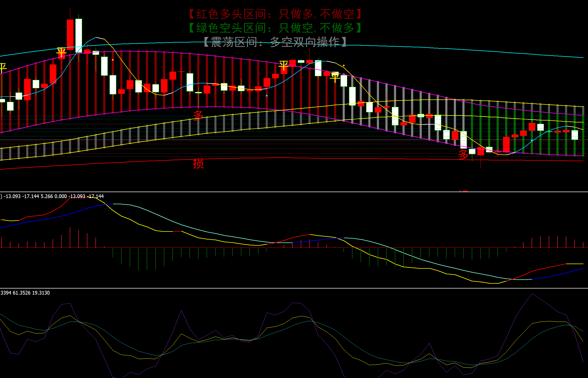Click yellow 平 marker beside tallest red candle
Image resolution: width=588 pixels, height=378 pixels.
(61, 53)
